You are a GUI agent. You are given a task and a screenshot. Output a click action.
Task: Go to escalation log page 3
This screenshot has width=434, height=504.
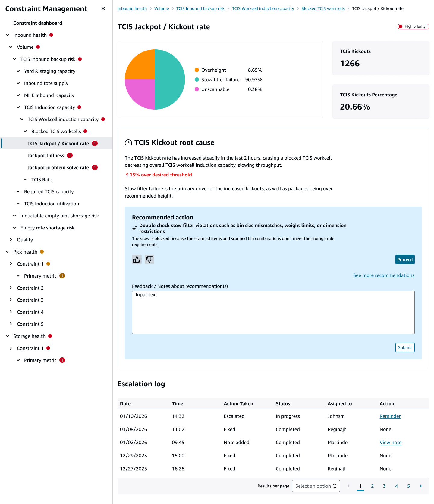[385, 486]
